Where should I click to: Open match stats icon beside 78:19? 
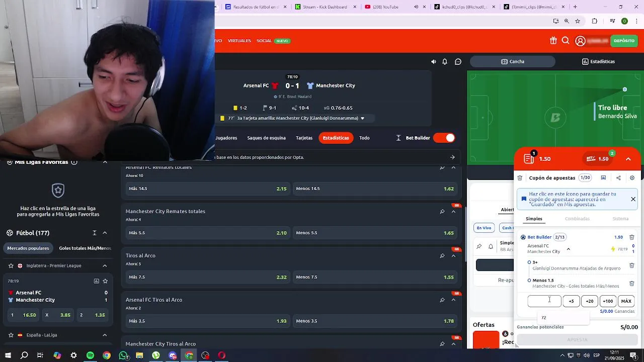coord(96,281)
